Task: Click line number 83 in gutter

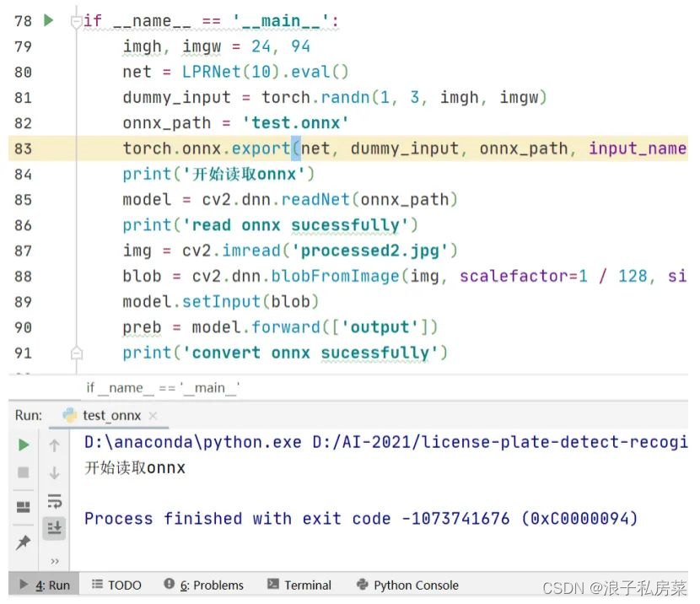Action: point(24,148)
